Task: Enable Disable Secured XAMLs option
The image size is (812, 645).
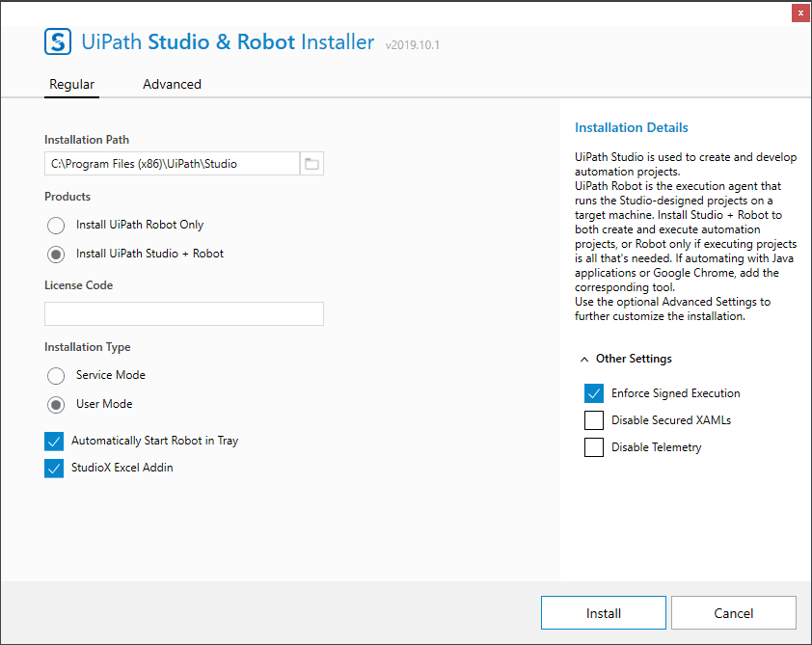Action: (x=594, y=420)
